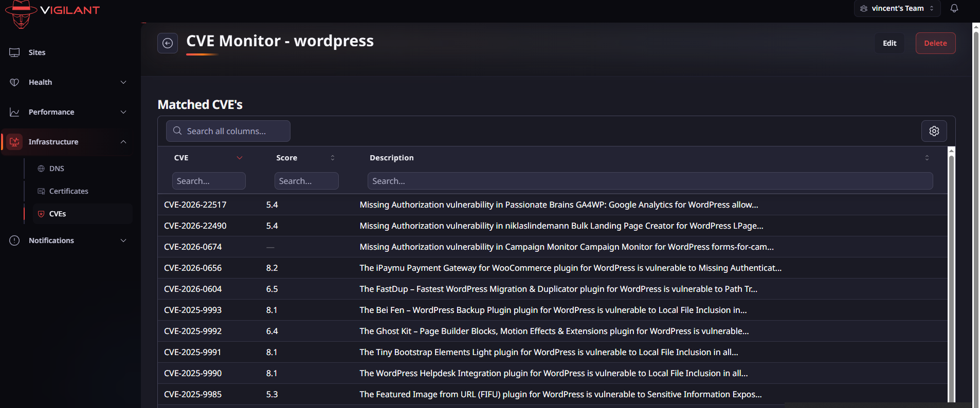Image resolution: width=980 pixels, height=408 pixels.
Task: Click the Infrastructure red icon
Action: click(14, 142)
